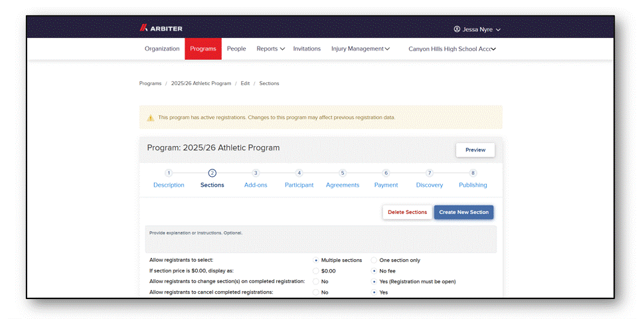This screenshot has height=319, width=644.
Task: Go to step 1 Description
Action: [x=169, y=185]
